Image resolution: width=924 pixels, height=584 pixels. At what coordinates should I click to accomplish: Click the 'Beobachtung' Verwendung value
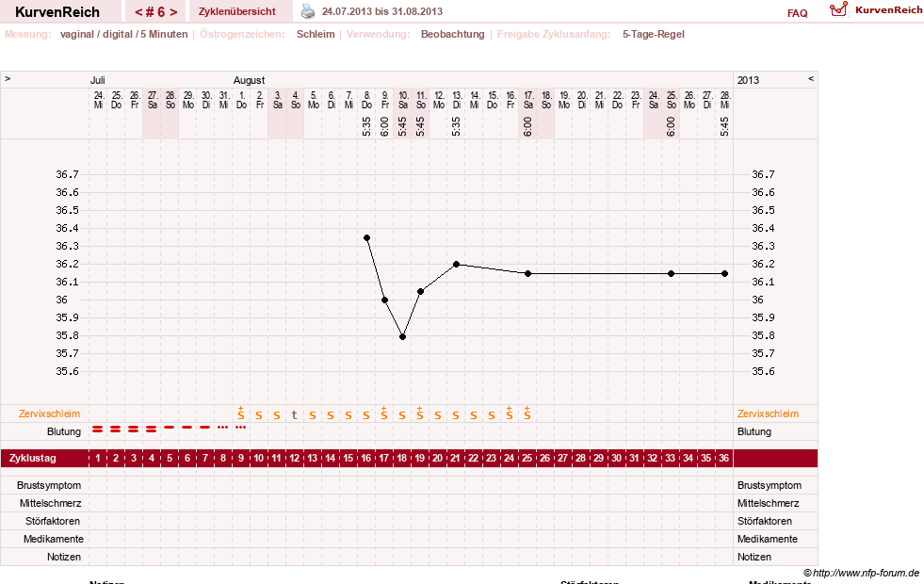pyautogui.click(x=452, y=34)
